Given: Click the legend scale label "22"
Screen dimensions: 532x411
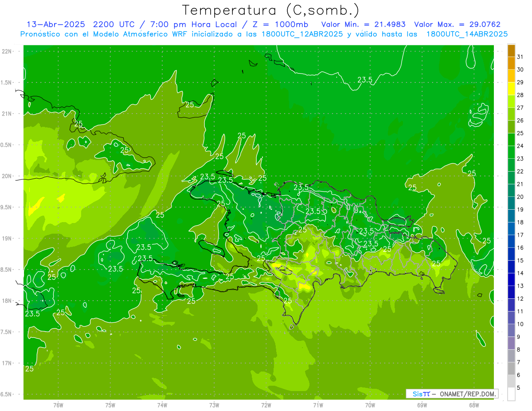Looking at the screenshot, I should click(x=520, y=171).
